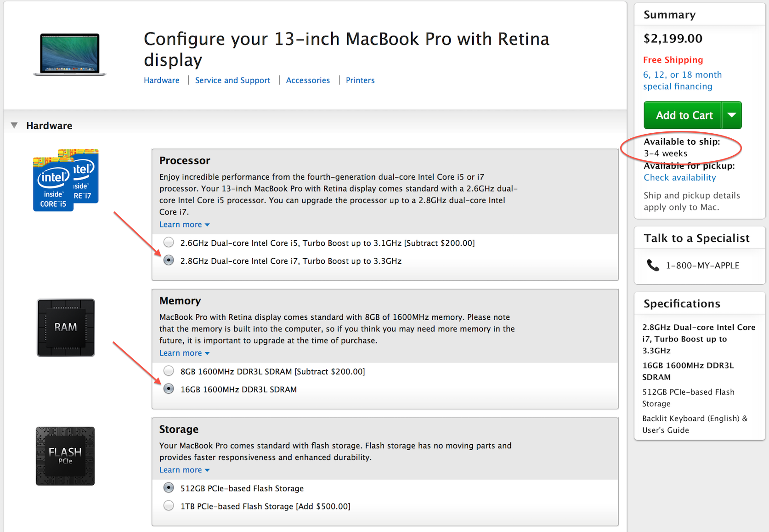The width and height of the screenshot is (769, 532).
Task: Click the MacBook Pro product image
Action: click(x=70, y=54)
